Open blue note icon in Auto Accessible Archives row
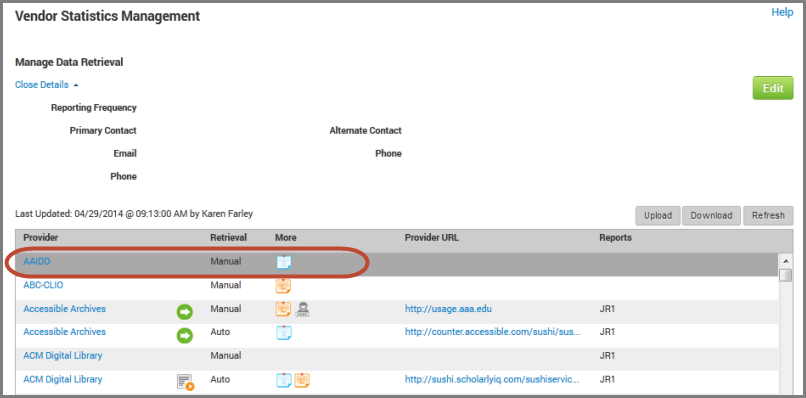The width and height of the screenshot is (806, 398). point(284,333)
